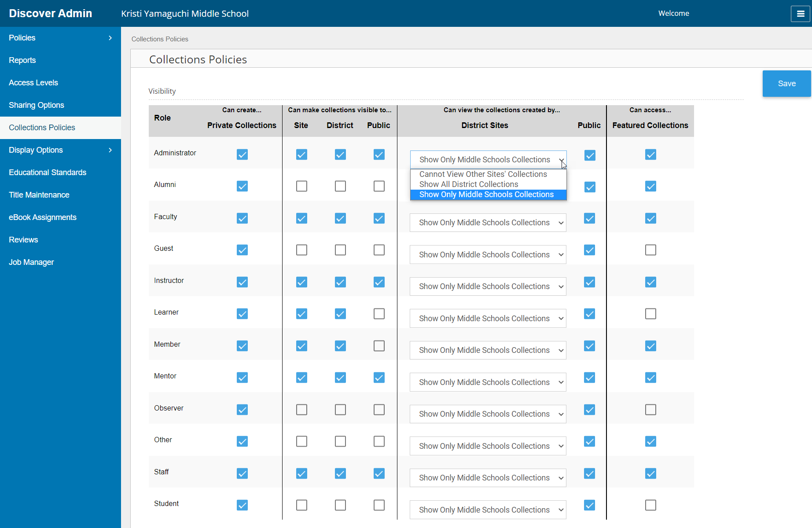Enable Site visibility for the Guest role
The height and width of the screenshot is (528, 812).
(301, 249)
